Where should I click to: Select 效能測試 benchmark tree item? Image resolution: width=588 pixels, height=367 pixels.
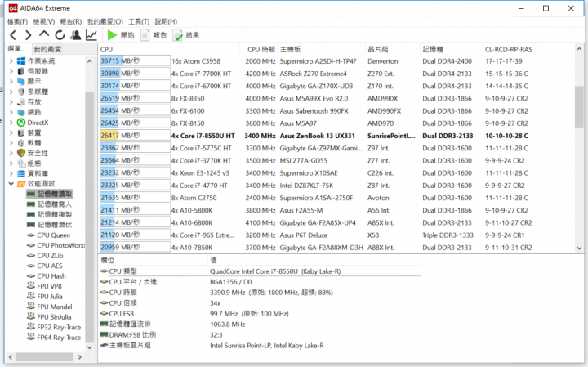tap(36, 183)
